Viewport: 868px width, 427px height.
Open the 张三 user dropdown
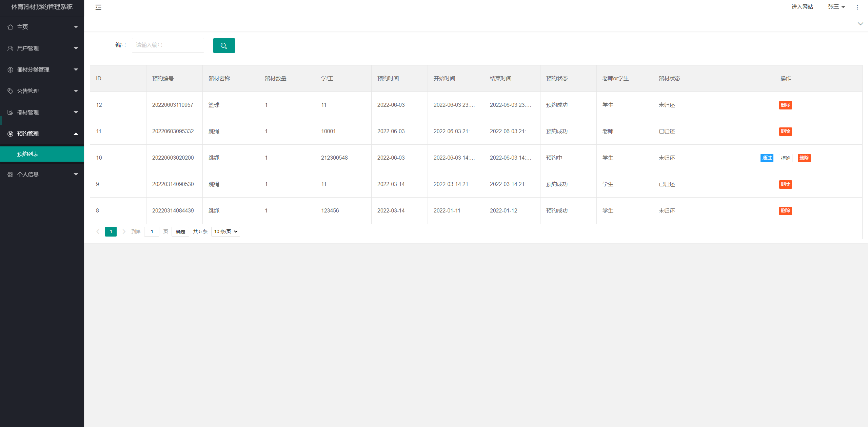click(836, 7)
